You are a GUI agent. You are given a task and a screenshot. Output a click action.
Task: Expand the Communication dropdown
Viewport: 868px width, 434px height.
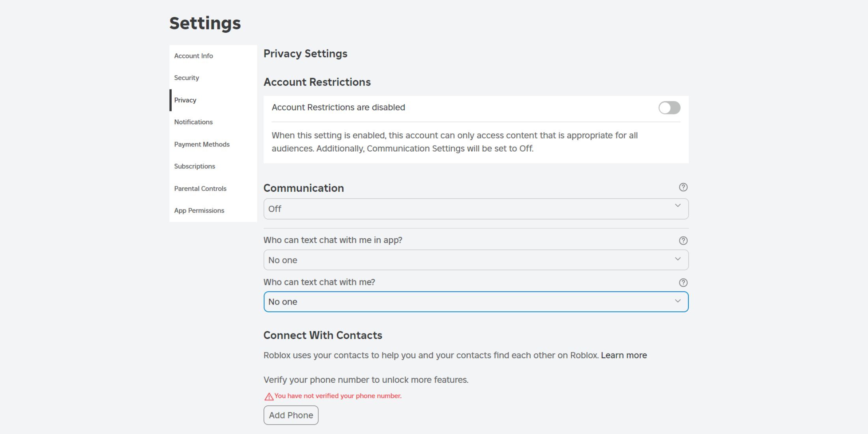(475, 209)
